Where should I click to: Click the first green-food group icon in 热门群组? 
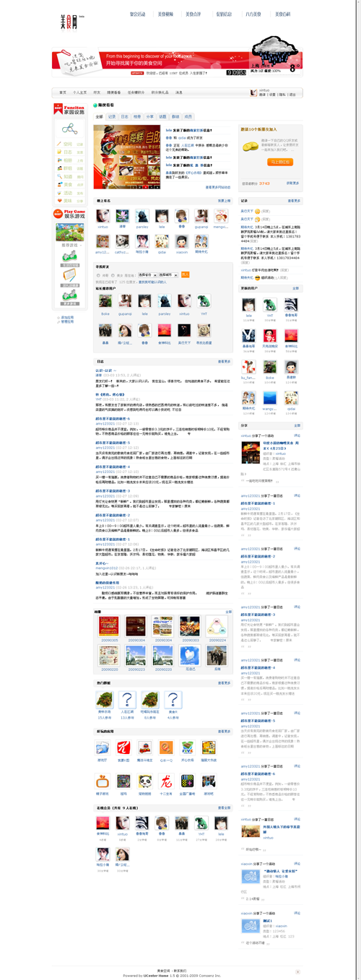point(105,700)
